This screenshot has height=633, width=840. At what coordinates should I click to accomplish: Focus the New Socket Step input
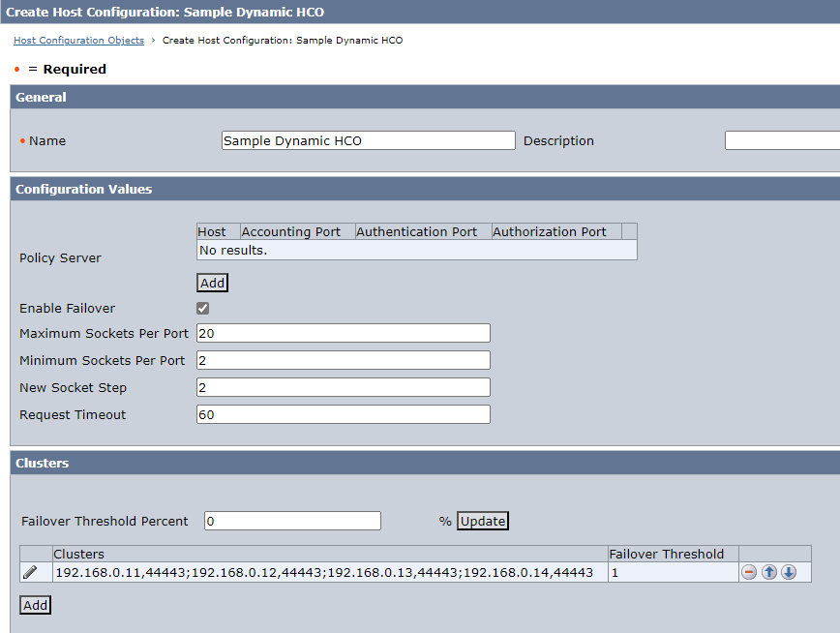tap(343, 387)
